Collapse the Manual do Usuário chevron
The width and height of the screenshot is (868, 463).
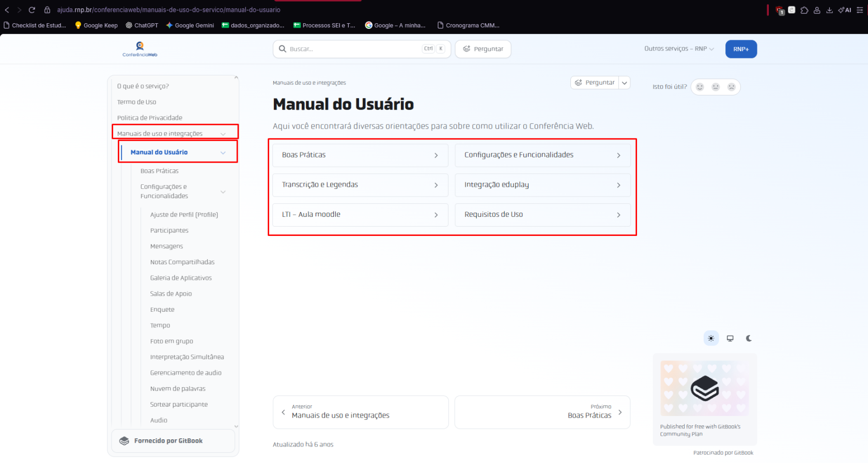(223, 152)
